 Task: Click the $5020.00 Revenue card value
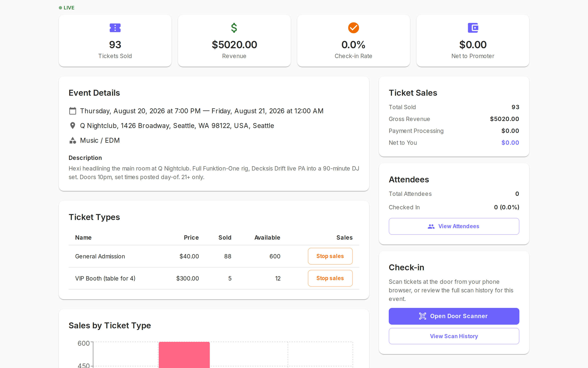pyautogui.click(x=234, y=45)
